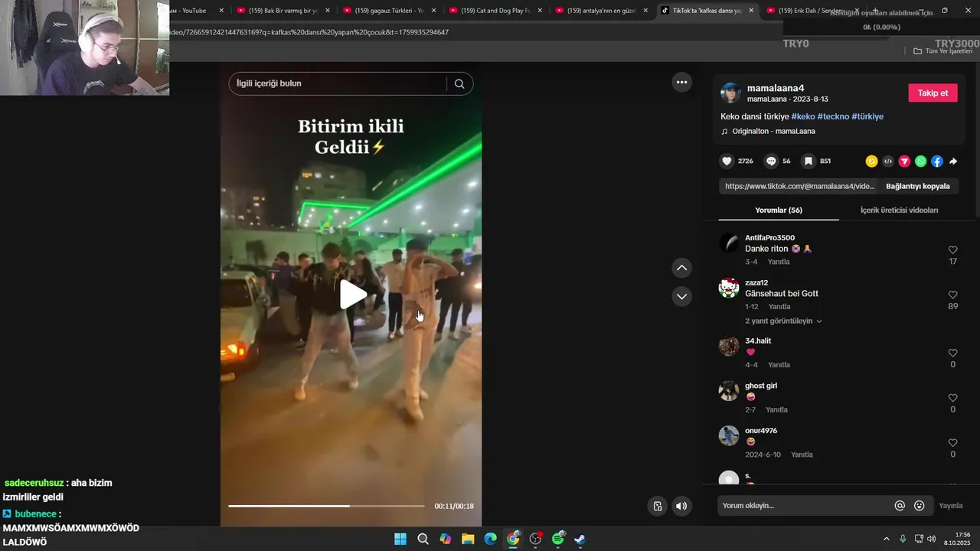Like 34.halit's comment

(x=953, y=353)
